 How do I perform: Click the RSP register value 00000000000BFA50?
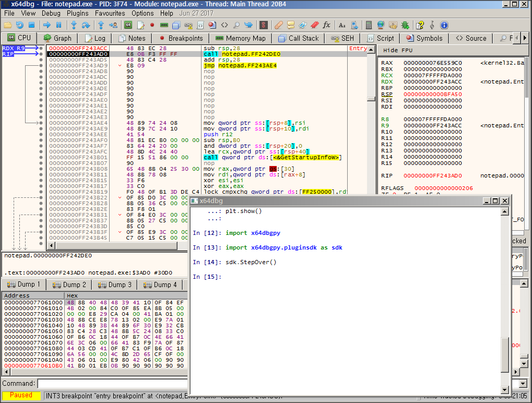point(432,94)
